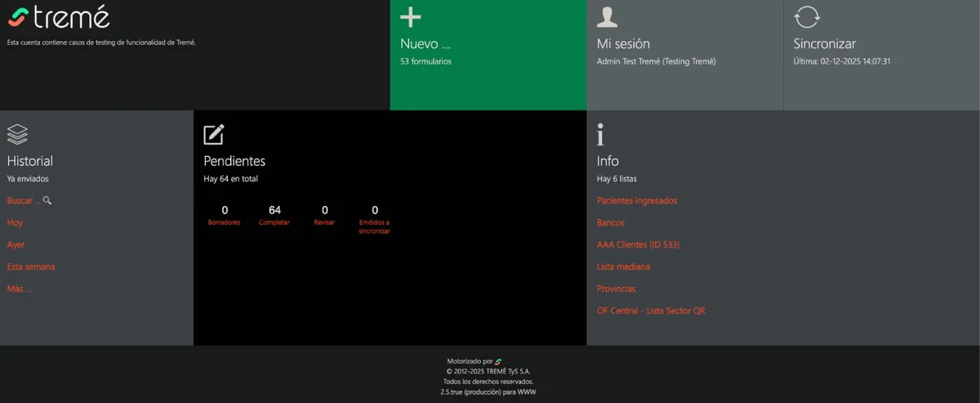Open the Ayer history link
This screenshot has width=980, height=403.
point(16,244)
